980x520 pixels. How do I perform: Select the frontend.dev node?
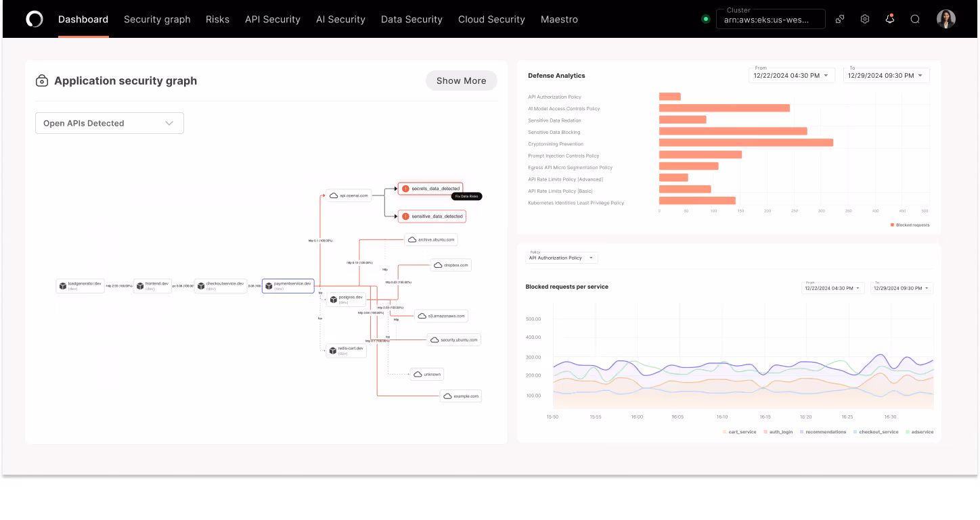(x=152, y=285)
